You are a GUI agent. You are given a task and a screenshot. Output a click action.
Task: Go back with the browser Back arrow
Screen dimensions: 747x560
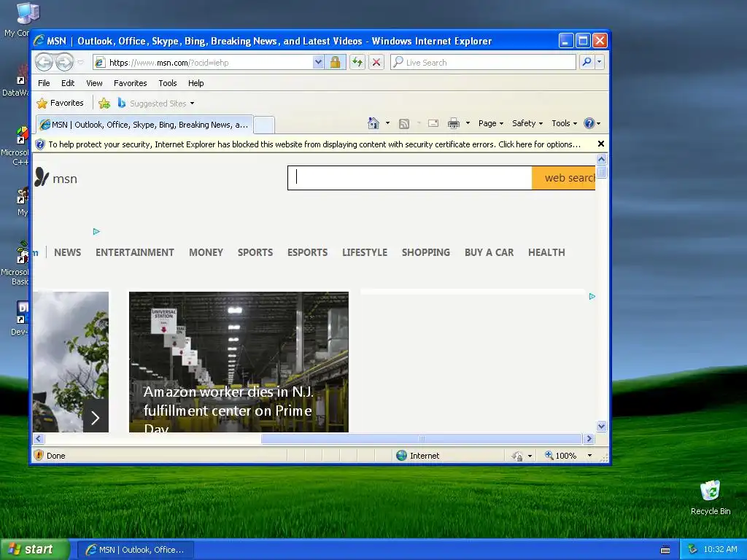[x=44, y=62]
